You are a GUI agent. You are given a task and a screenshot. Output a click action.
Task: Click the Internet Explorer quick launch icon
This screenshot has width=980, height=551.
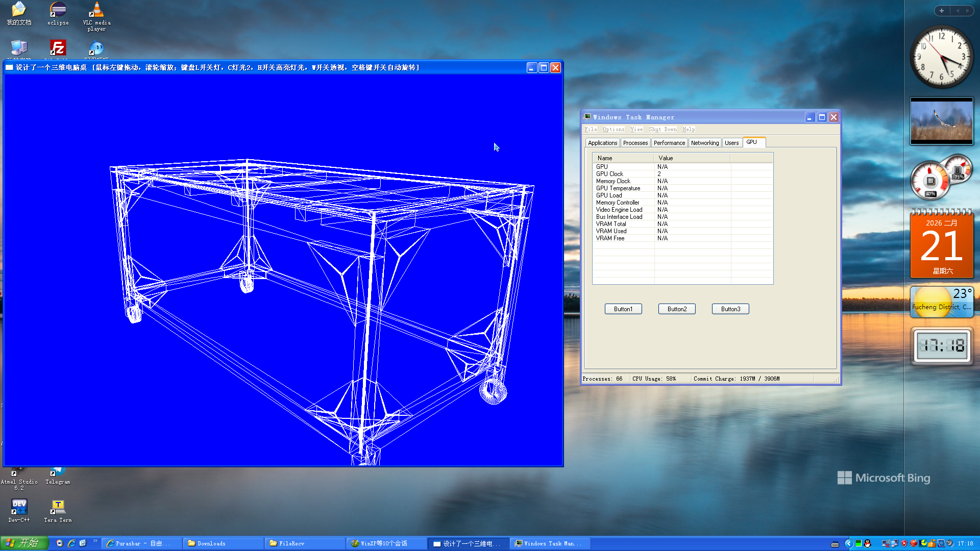click(71, 543)
